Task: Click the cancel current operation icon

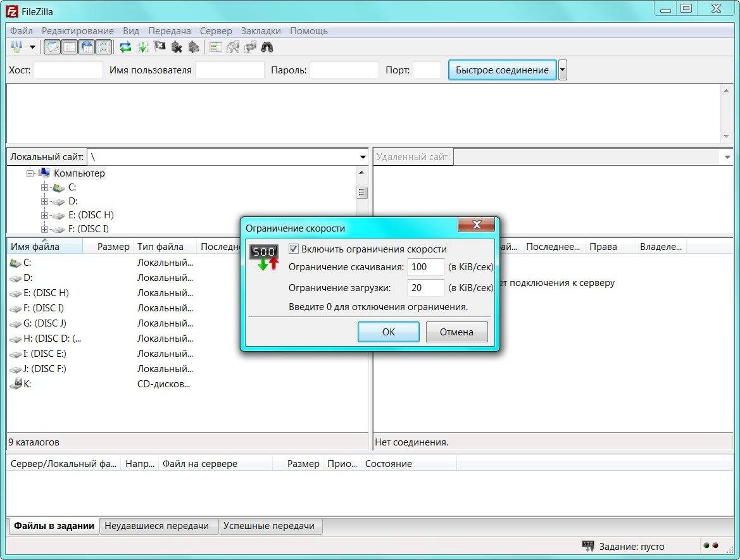Action: 160,47
